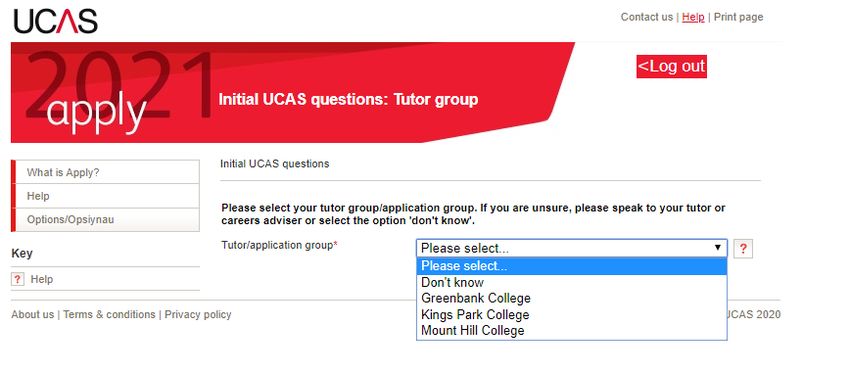Open the About us footer link
The image size is (850, 373).
pyautogui.click(x=33, y=314)
